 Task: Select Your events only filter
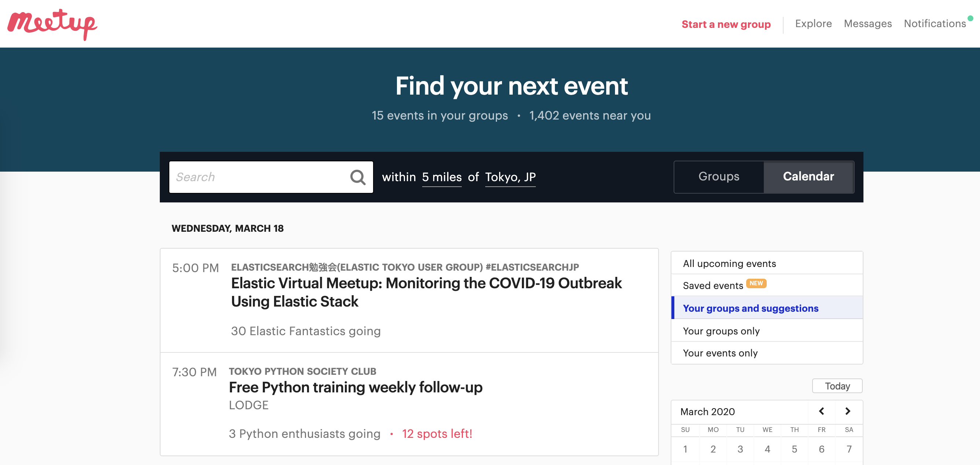pos(720,353)
